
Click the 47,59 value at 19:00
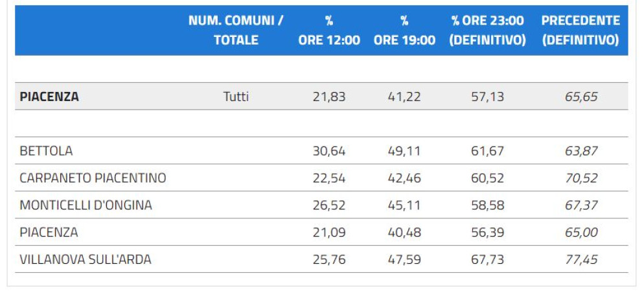coord(404,260)
